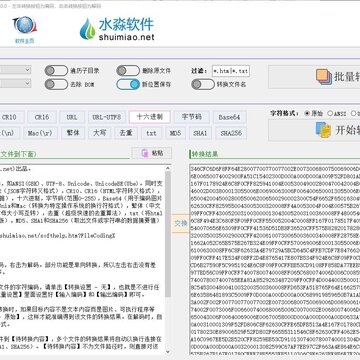Choose the MD5 hash option
The image size is (360, 360).
pyautogui.click(x=175, y=133)
